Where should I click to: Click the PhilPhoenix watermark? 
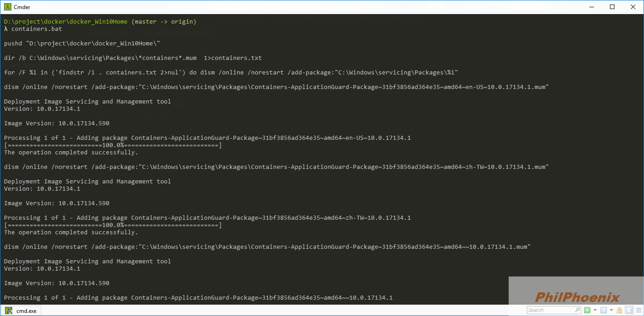click(x=577, y=298)
